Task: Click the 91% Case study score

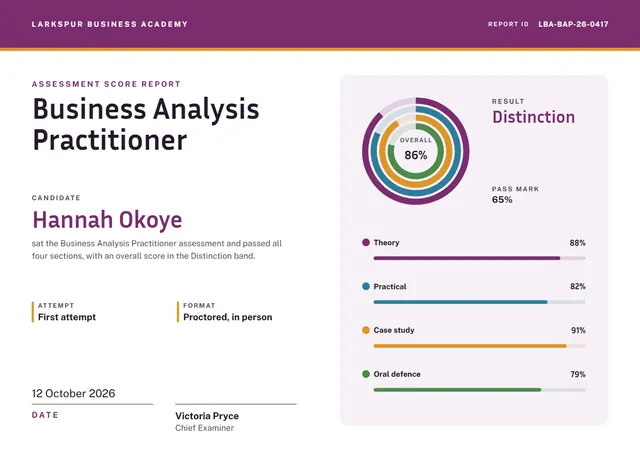Action: click(x=578, y=330)
